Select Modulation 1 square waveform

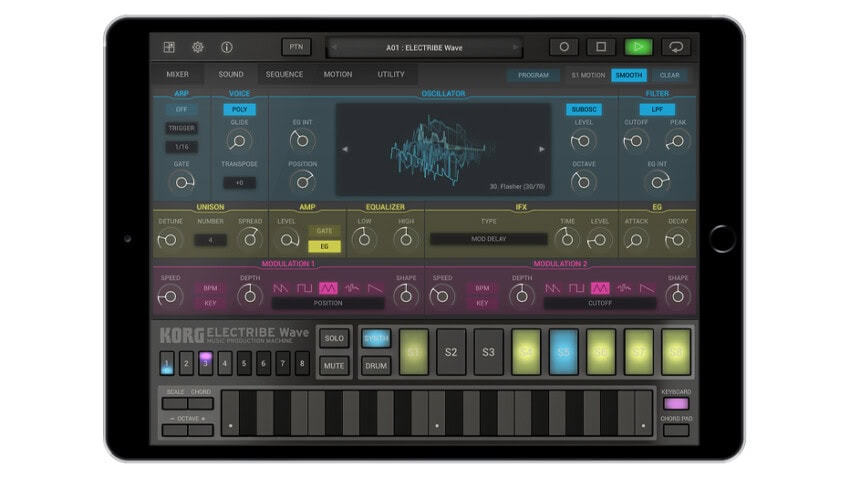pyautogui.click(x=305, y=288)
